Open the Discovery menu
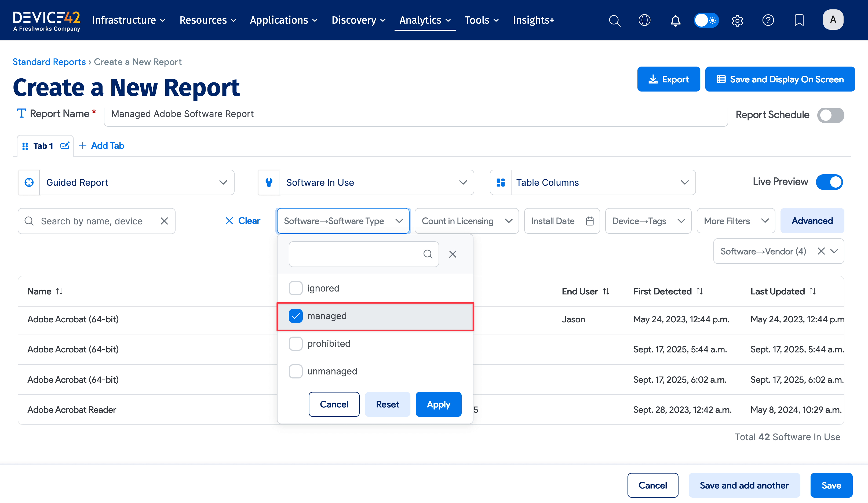The image size is (868, 503). click(x=358, y=20)
